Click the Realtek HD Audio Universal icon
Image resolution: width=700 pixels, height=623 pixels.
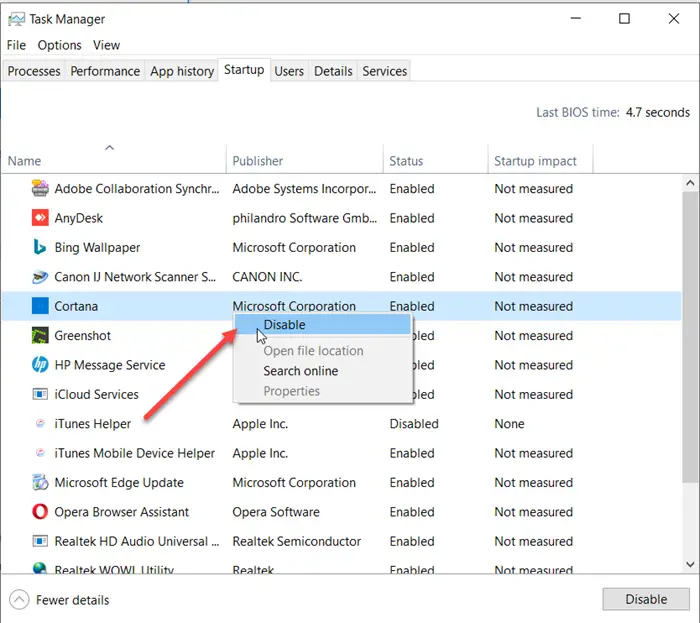point(40,541)
